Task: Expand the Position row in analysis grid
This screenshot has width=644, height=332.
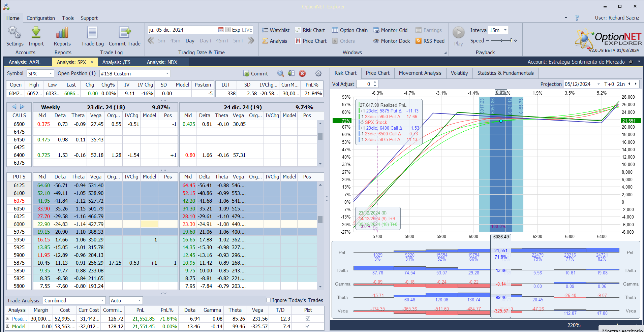Action: (8, 319)
